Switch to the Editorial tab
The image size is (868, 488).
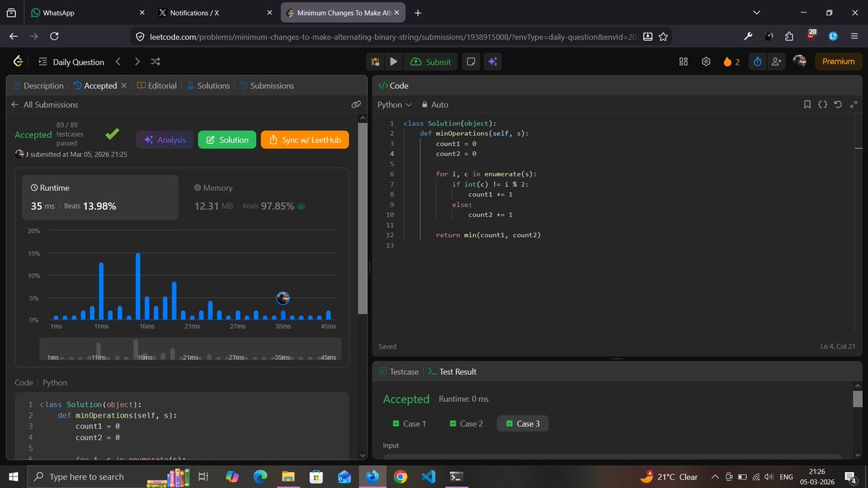[x=156, y=85]
